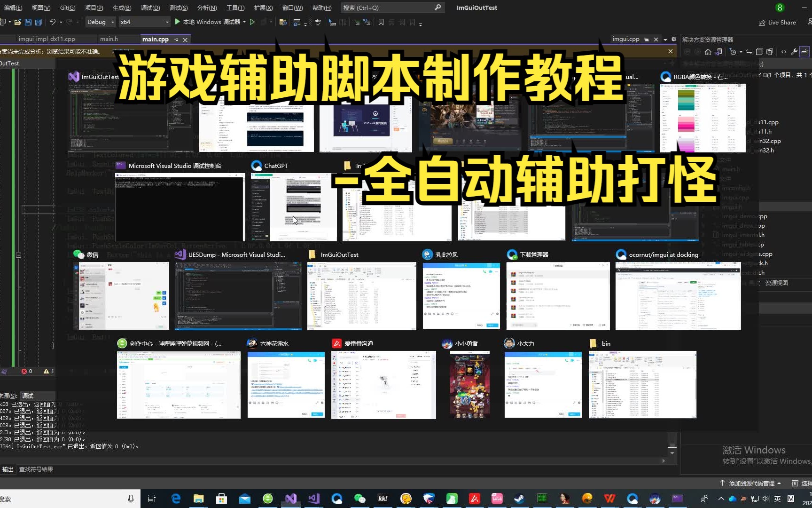This screenshot has width=812, height=508.
Task: Open the document tab list dropdown arrow
Action: (665, 40)
